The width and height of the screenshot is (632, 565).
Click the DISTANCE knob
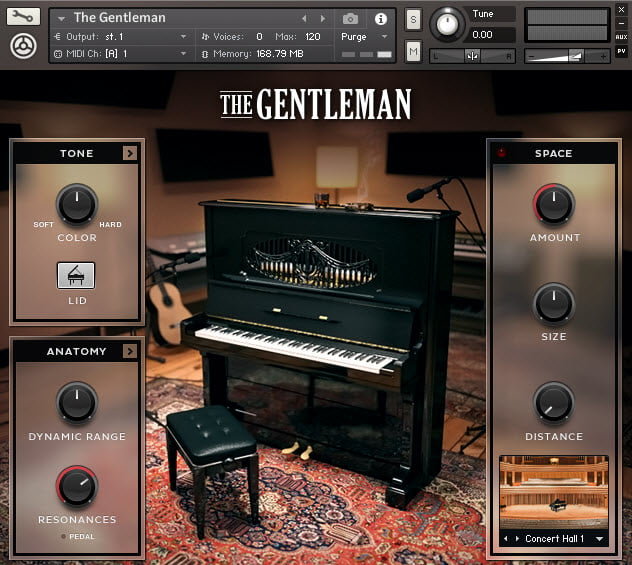[554, 402]
